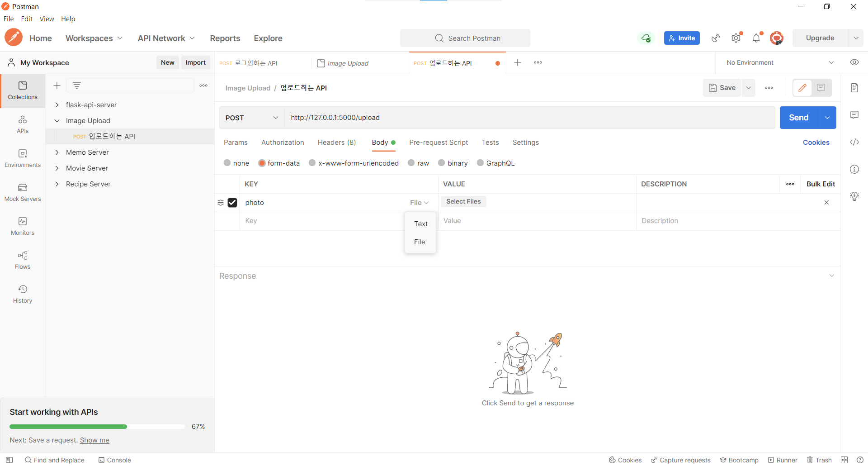Click the request URL field
This screenshot has width=868, height=466.
(529, 118)
